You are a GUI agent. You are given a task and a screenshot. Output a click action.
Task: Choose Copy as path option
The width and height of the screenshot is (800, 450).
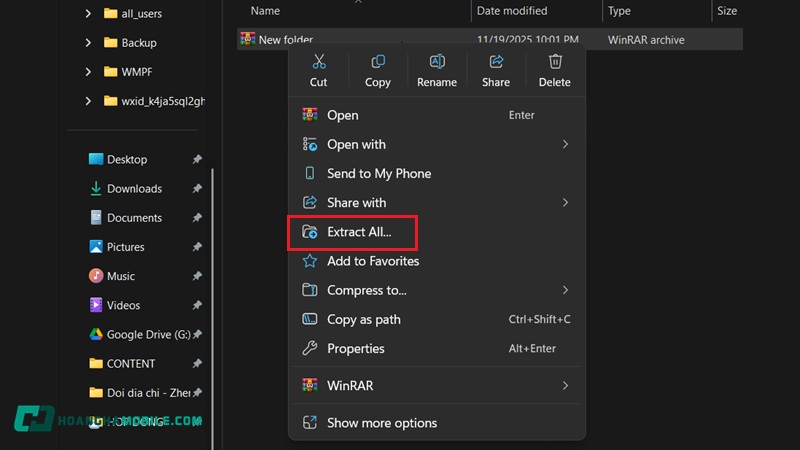363,319
